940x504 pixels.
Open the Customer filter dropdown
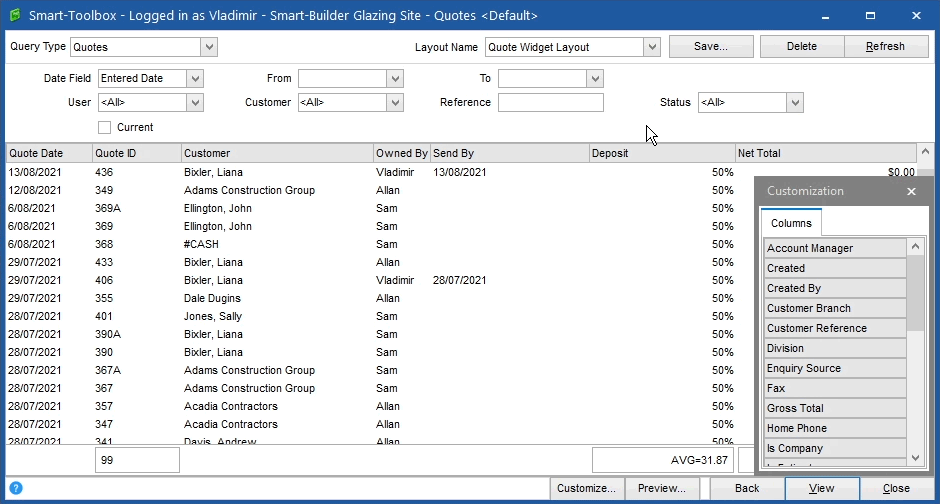[x=395, y=102]
